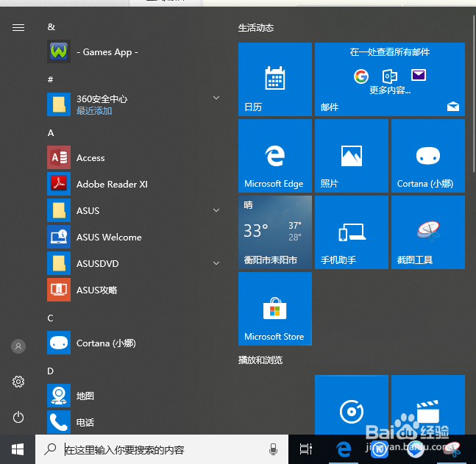The height and width of the screenshot is (464, 476).
Task: Click the & section header
Action: [x=51, y=27]
